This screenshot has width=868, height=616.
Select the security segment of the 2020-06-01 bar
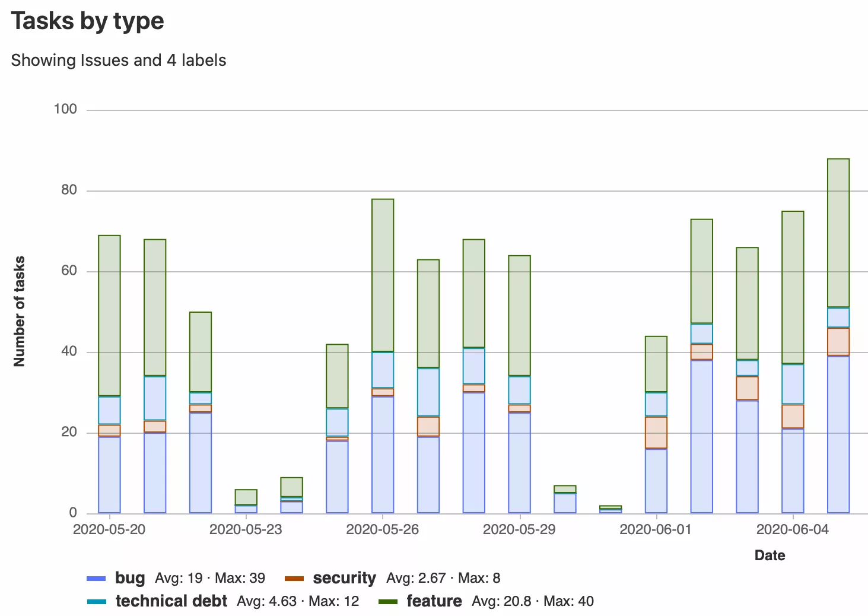(x=656, y=432)
